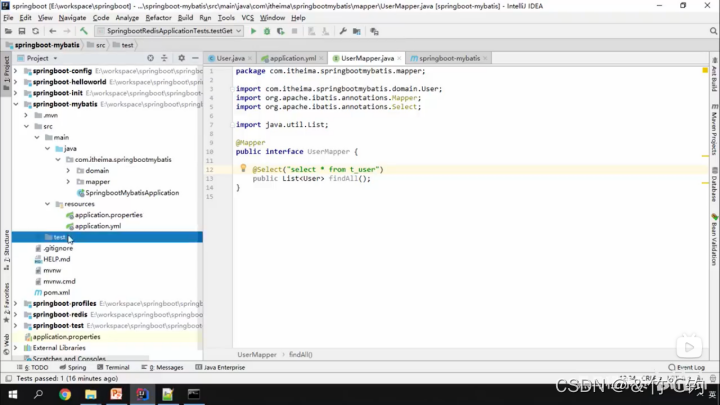
Task: Open the Refactor menu
Action: 158,17
